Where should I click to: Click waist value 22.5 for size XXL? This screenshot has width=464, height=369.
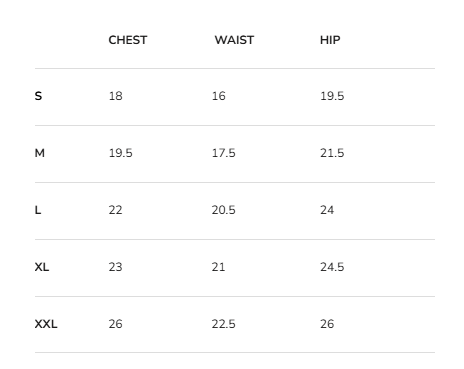point(224,324)
